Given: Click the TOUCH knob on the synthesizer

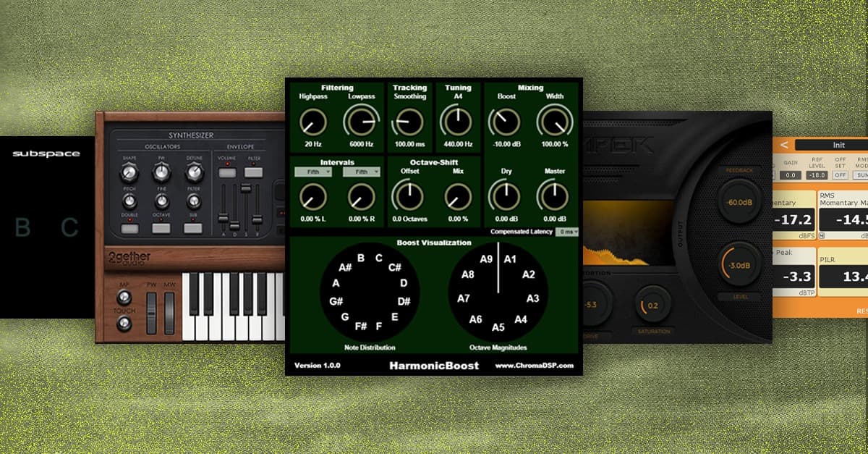Looking at the screenshot, I should tap(125, 323).
